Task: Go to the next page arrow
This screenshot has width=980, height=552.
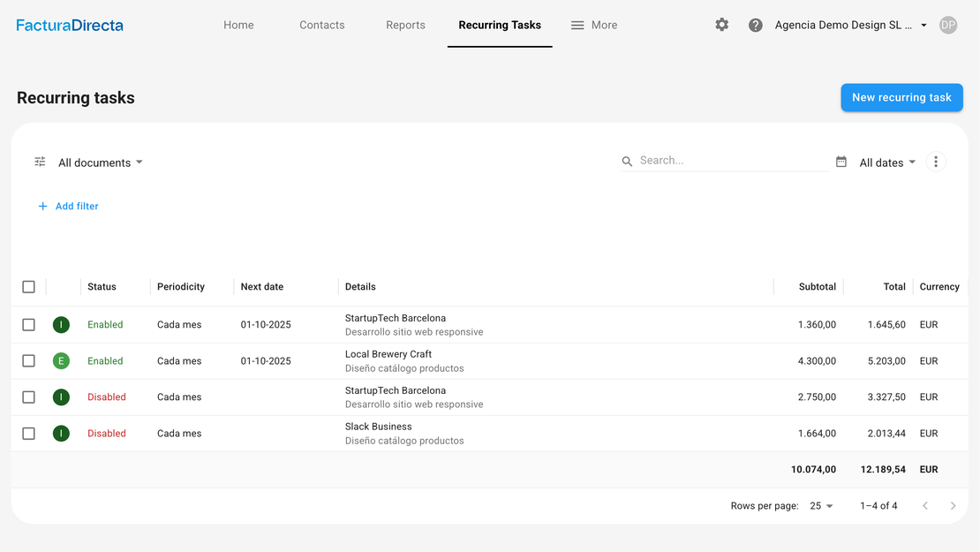Action: (x=953, y=506)
